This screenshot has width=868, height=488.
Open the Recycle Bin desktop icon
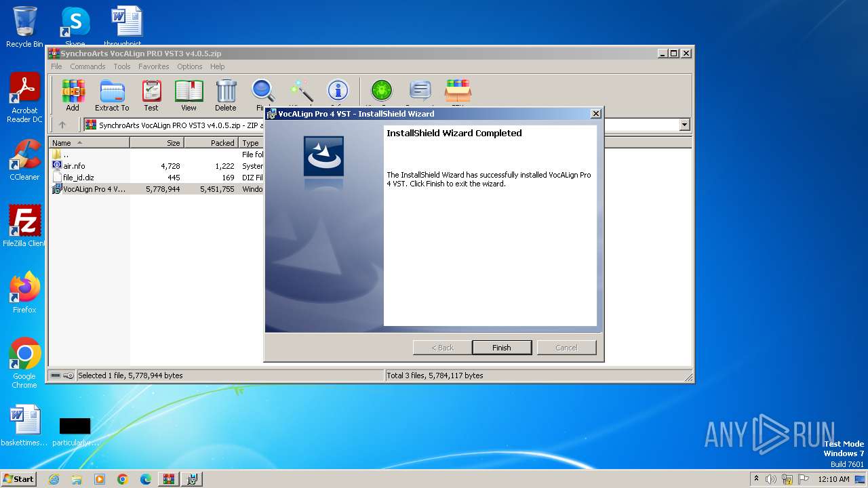[x=24, y=26]
